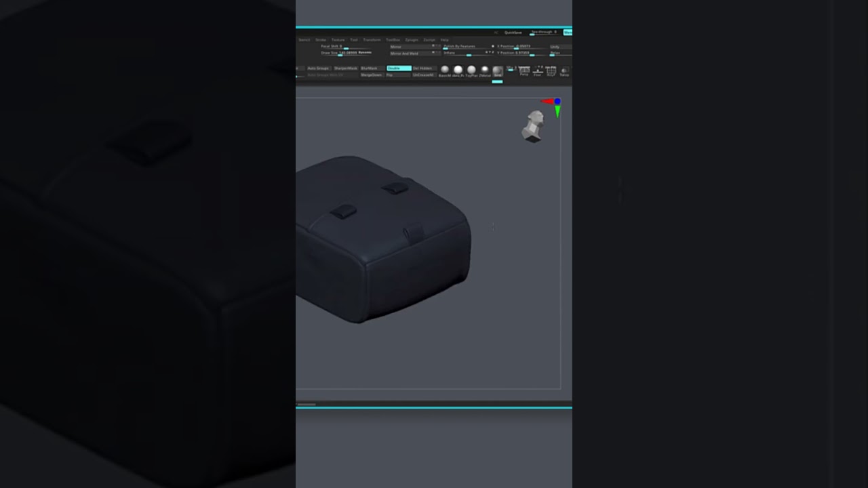Toggle the Persp perspective icon
This screenshot has width=868, height=488.
click(x=524, y=70)
